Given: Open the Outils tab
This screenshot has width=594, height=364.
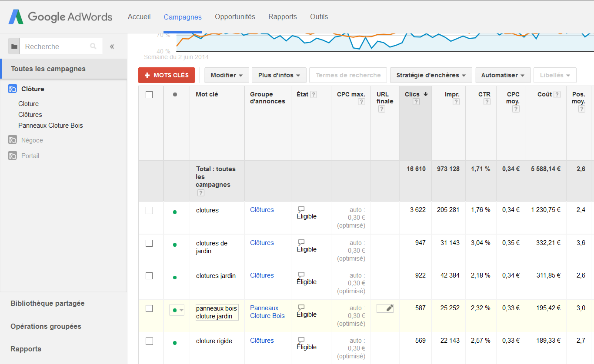Looking at the screenshot, I should [319, 17].
